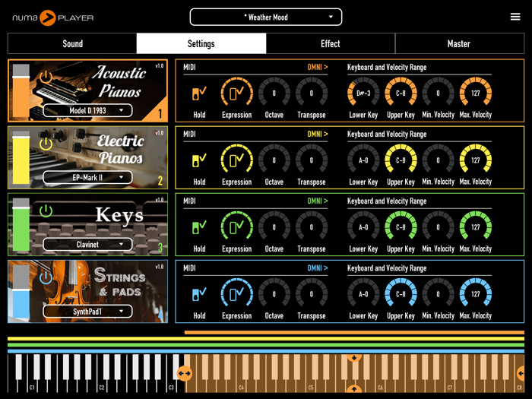The height and width of the screenshot is (399, 532).
Task: Click Keys part Min. Velocity knob
Action: [x=438, y=226]
